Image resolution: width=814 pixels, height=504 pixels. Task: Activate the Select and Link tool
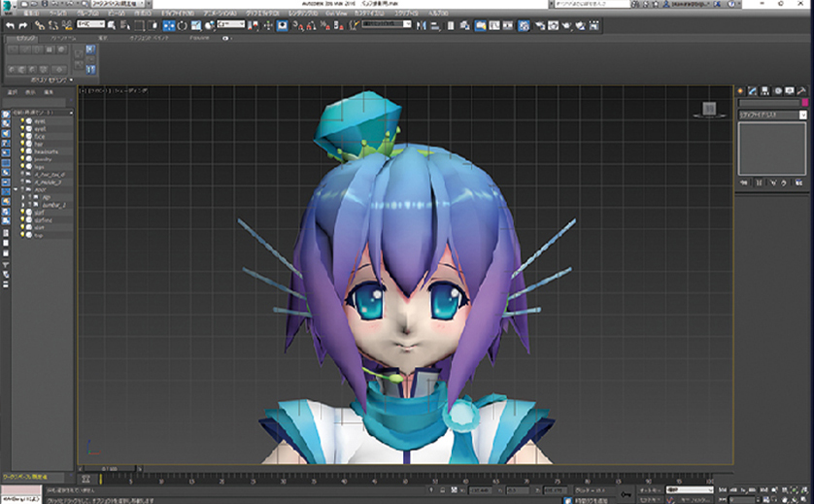(40, 25)
